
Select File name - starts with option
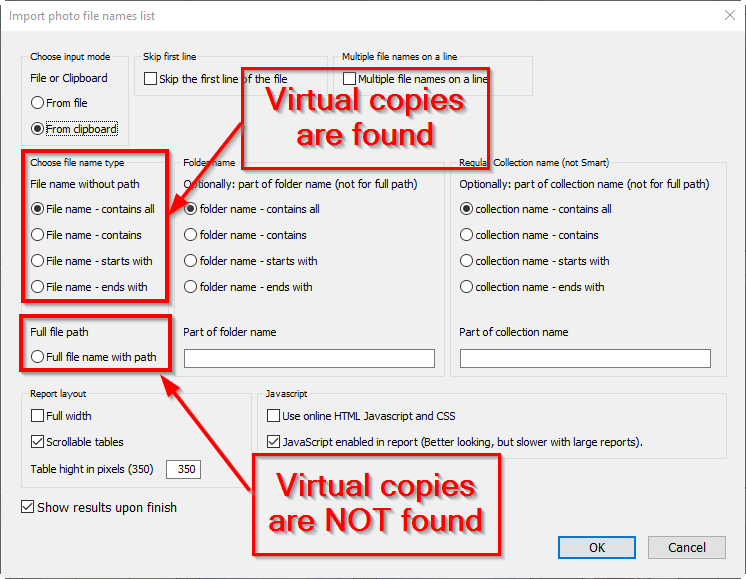[38, 261]
